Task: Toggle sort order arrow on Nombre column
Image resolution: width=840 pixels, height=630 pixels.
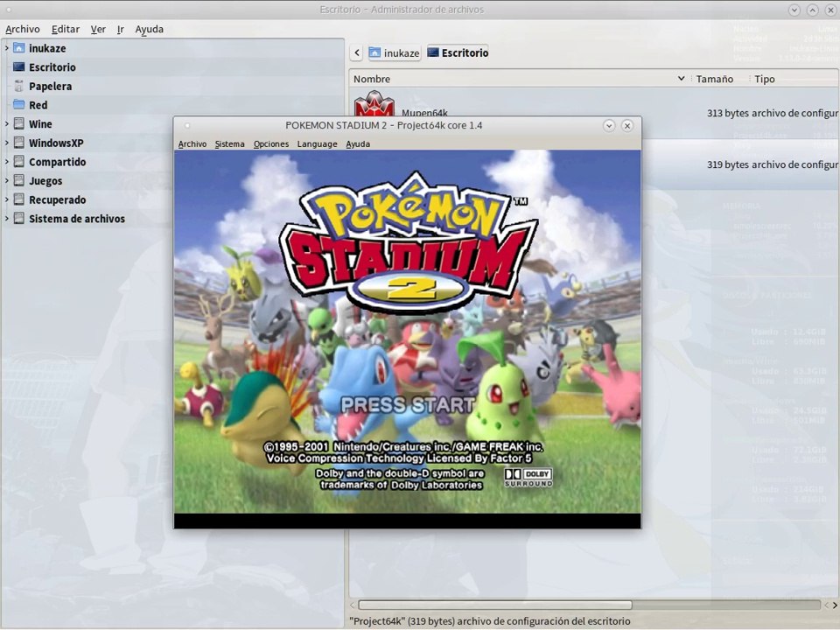Action: point(682,79)
